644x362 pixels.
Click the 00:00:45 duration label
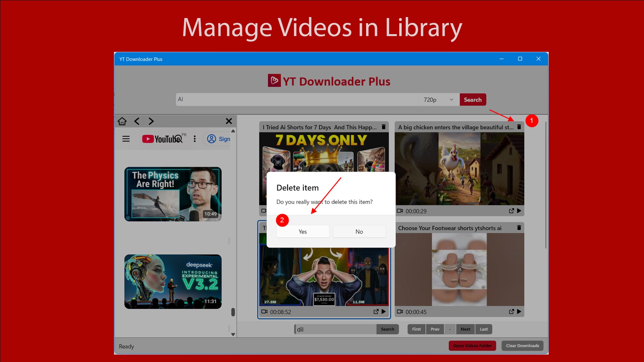tap(416, 312)
